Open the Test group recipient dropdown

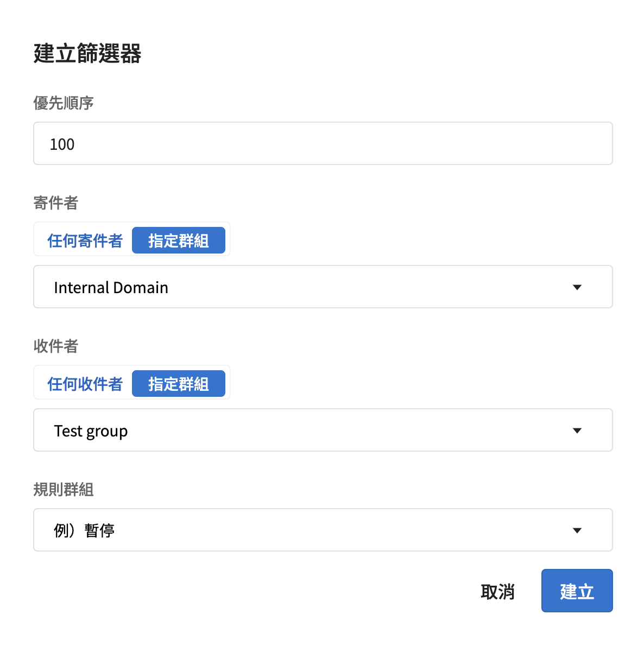(x=323, y=430)
